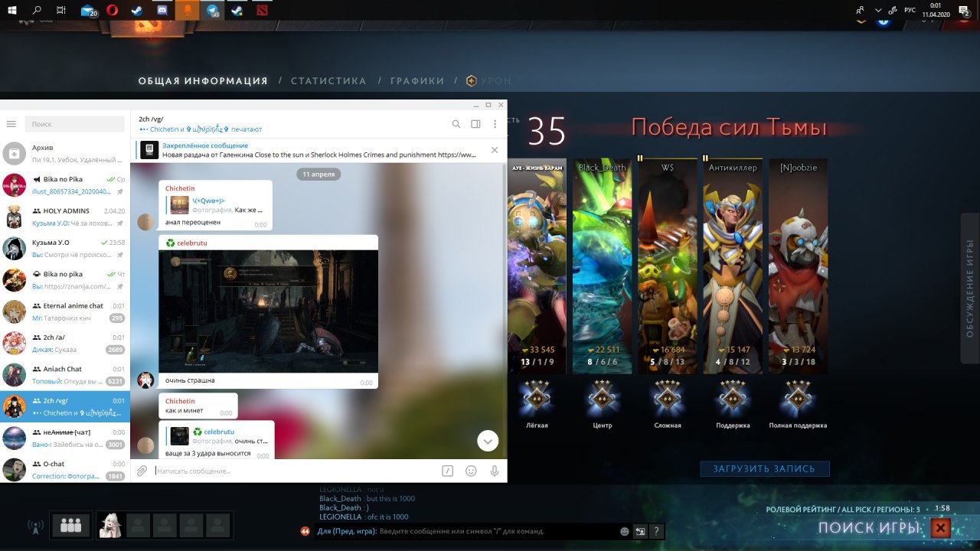Open Dota 2 from the taskbar
This screenshot has width=980, height=551.
263,11
